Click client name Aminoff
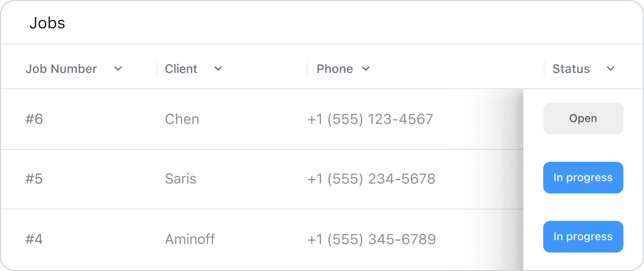 (190, 240)
